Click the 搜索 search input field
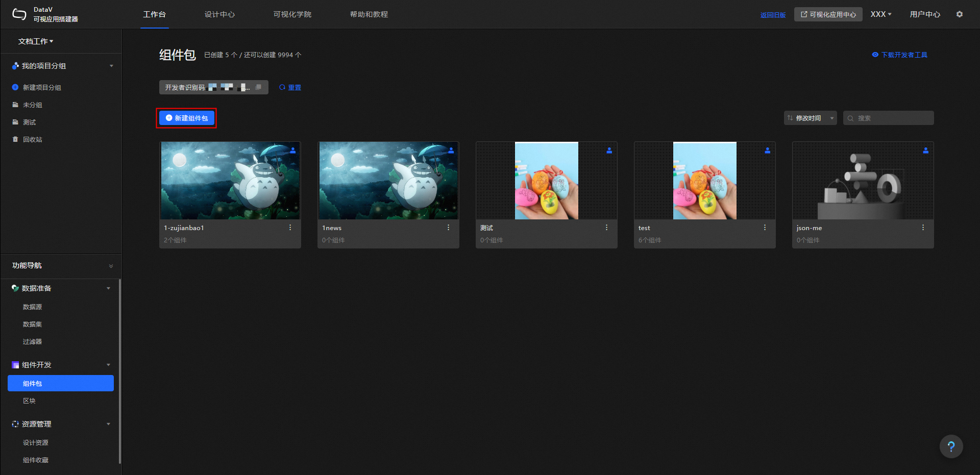 [889, 118]
